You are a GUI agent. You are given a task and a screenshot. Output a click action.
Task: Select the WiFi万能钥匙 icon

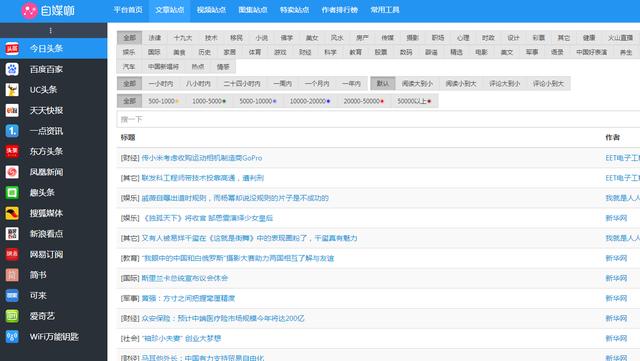click(x=12, y=336)
